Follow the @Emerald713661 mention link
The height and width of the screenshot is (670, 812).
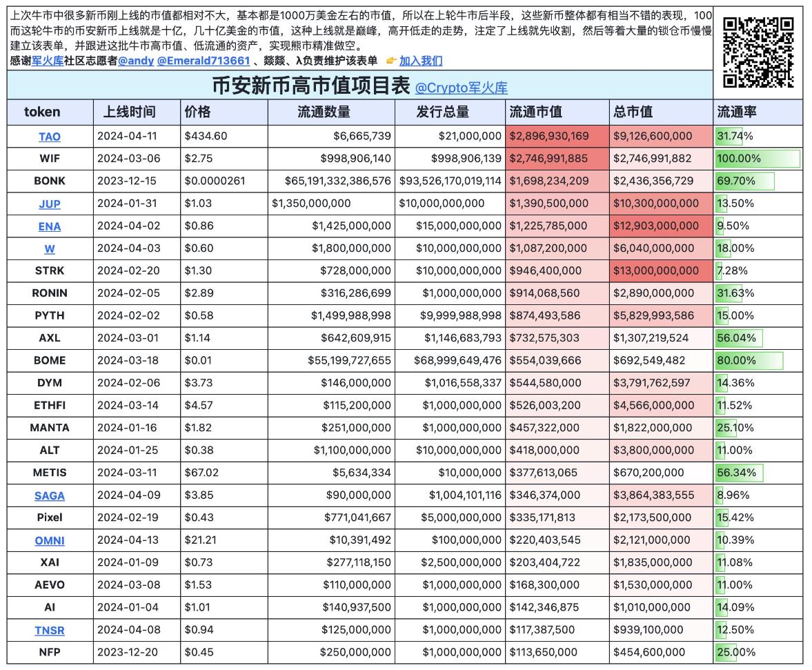(x=204, y=61)
